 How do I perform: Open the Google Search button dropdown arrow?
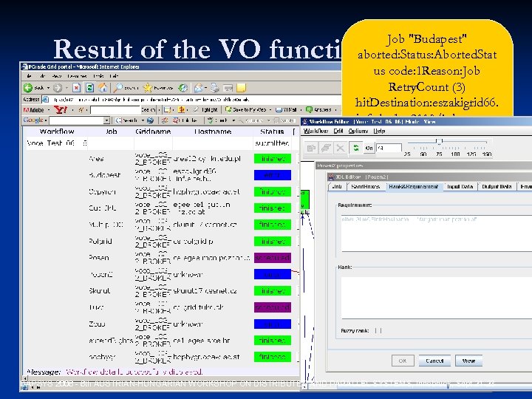click(143, 120)
